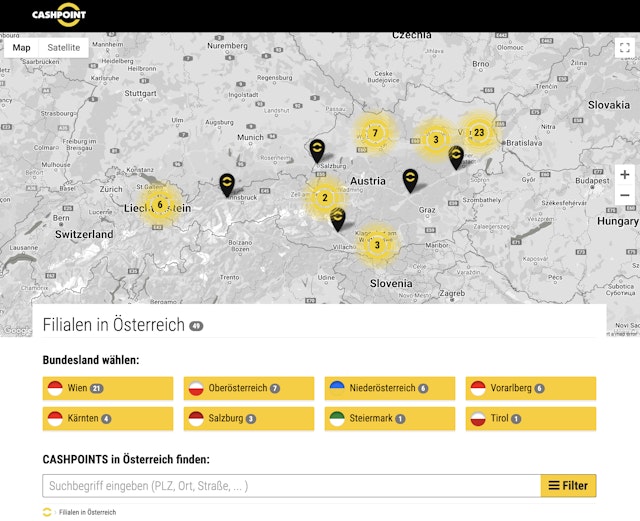Zoom in on the map
This screenshot has height=521, width=640.
[x=625, y=175]
